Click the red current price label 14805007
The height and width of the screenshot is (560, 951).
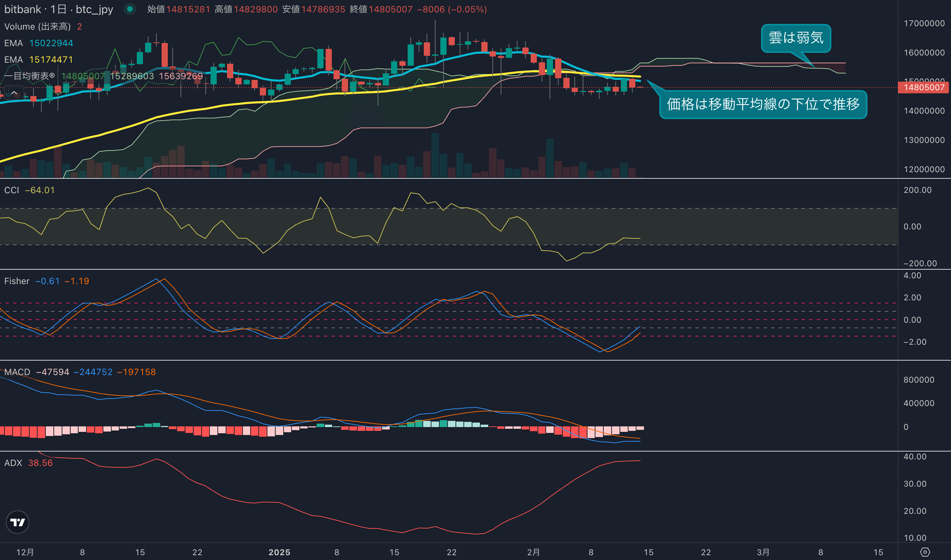click(923, 87)
